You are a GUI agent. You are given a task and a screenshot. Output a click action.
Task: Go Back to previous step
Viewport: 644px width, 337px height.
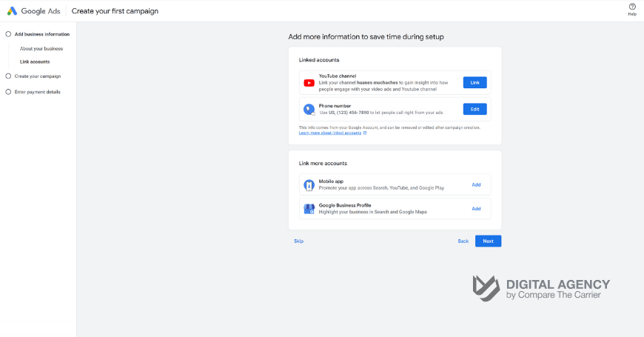pyautogui.click(x=463, y=241)
